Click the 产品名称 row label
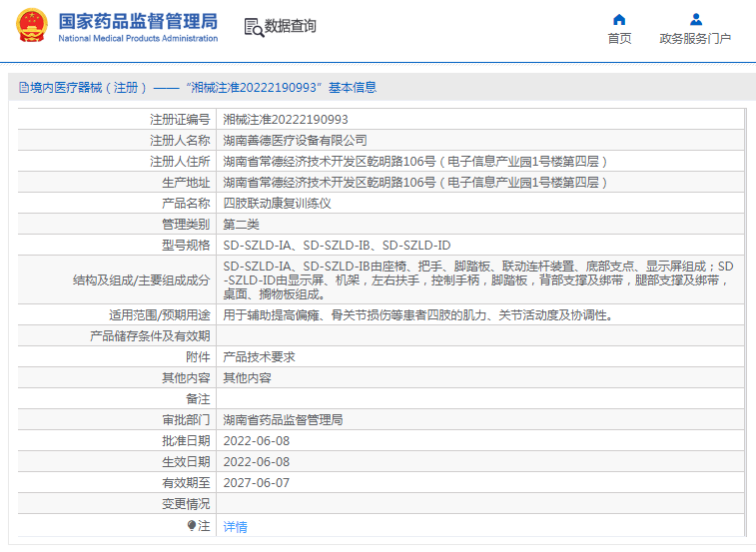The image size is (756, 552). click(x=186, y=204)
